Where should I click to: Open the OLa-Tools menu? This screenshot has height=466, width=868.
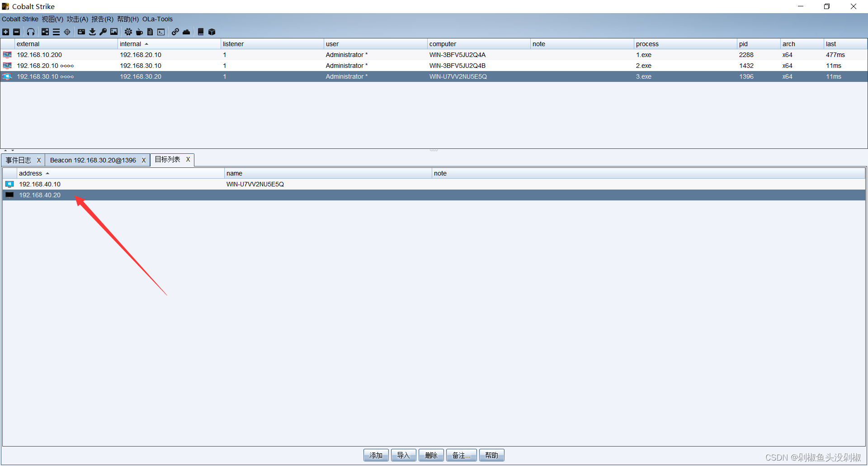click(x=157, y=19)
